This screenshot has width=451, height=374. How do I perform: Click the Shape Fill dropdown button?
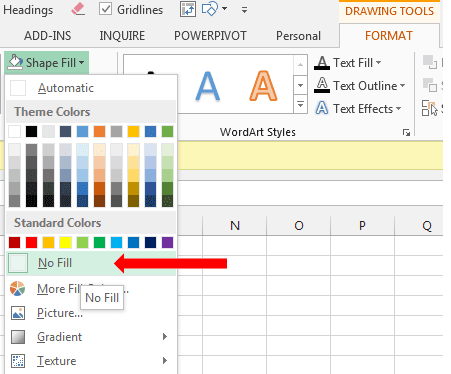point(46,62)
